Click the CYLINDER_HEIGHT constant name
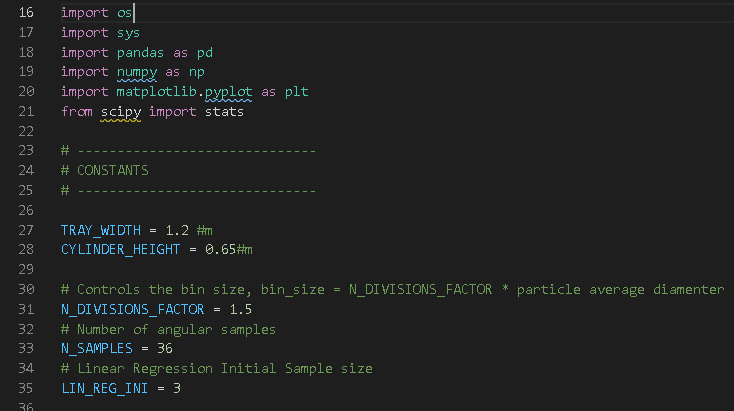Image resolution: width=734 pixels, height=411 pixels. click(120, 249)
